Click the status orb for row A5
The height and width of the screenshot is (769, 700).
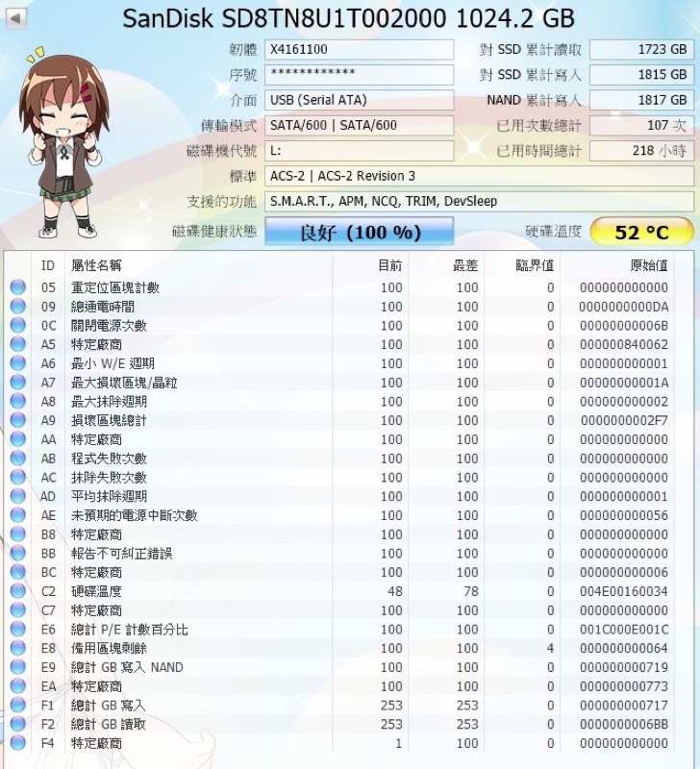(x=17, y=344)
